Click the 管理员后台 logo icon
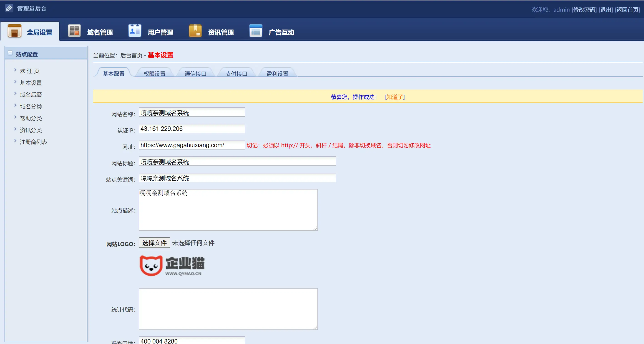Image resolution: width=644 pixels, height=344 pixels. click(10, 8)
